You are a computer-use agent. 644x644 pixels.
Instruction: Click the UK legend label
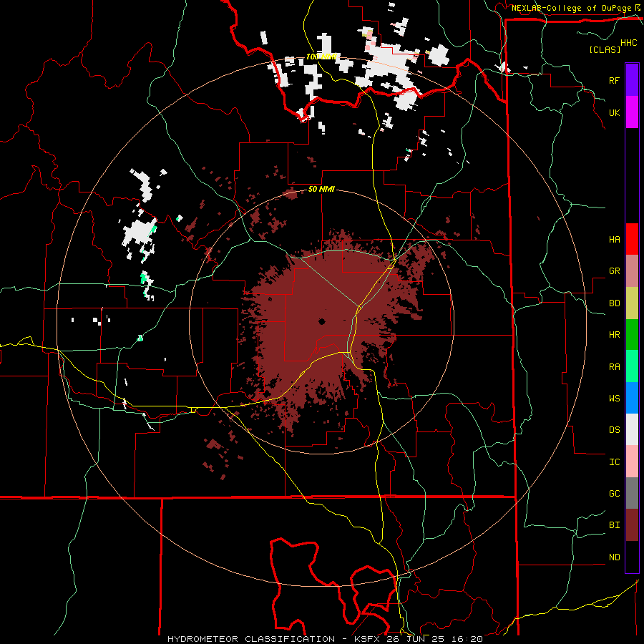(x=615, y=112)
